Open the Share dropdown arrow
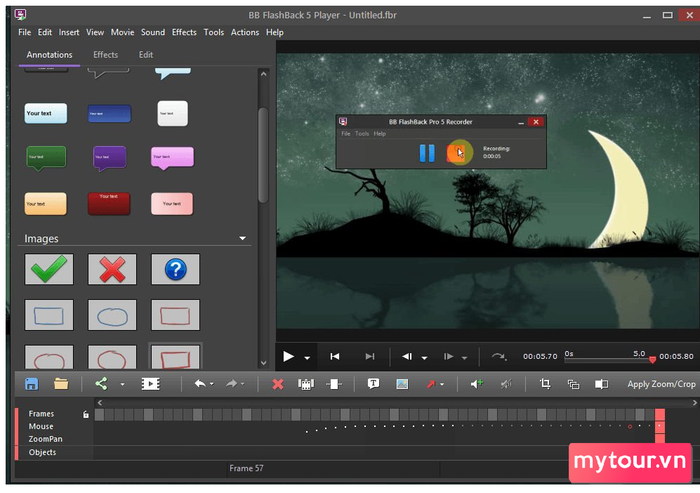This screenshot has height=493, width=700. [122, 384]
